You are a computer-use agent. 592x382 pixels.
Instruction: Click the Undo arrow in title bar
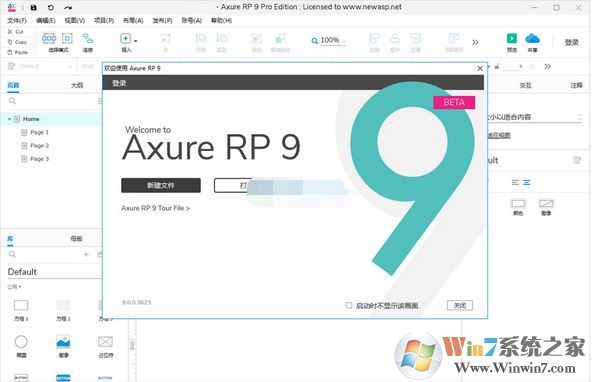(51, 7)
